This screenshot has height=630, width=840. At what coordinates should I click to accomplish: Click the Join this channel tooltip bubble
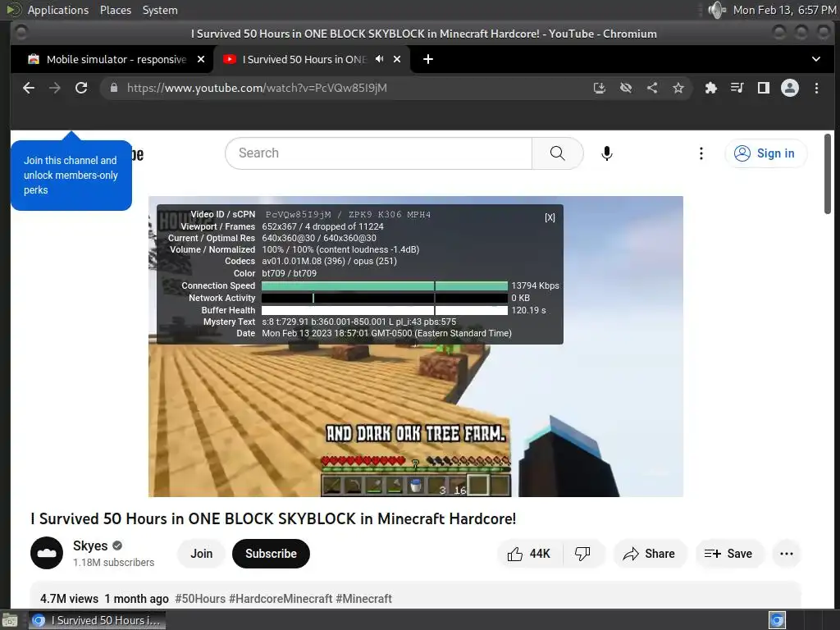(x=71, y=176)
